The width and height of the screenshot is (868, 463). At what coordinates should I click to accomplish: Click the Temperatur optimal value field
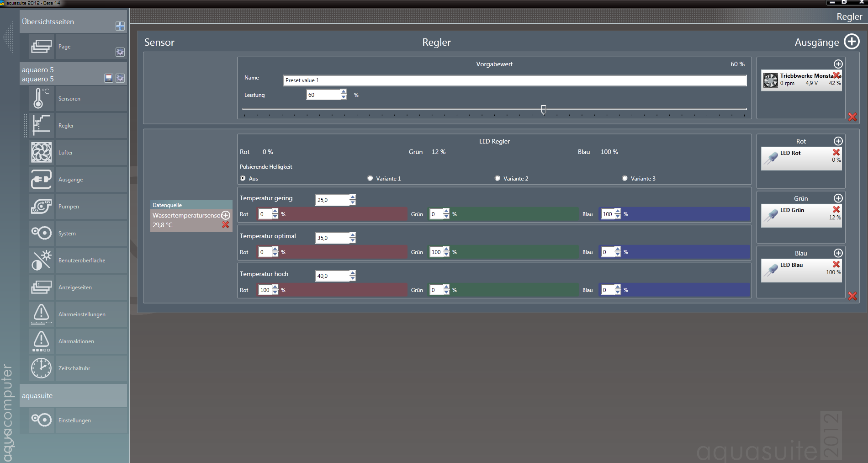333,238
